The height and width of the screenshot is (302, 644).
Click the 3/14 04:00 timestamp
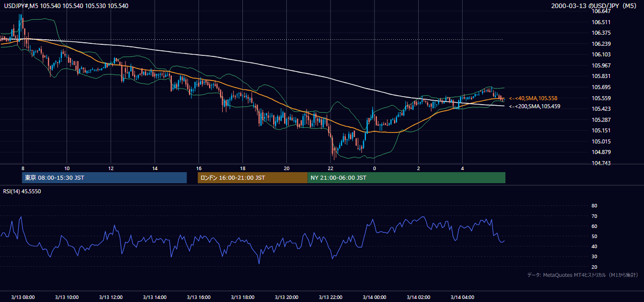click(462, 297)
